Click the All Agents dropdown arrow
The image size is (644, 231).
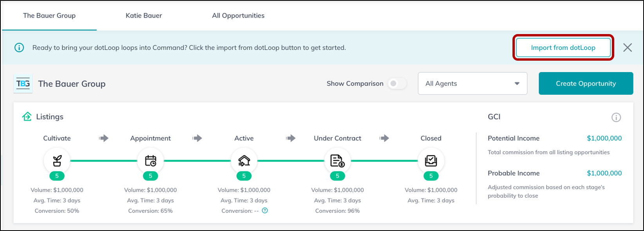[517, 84]
